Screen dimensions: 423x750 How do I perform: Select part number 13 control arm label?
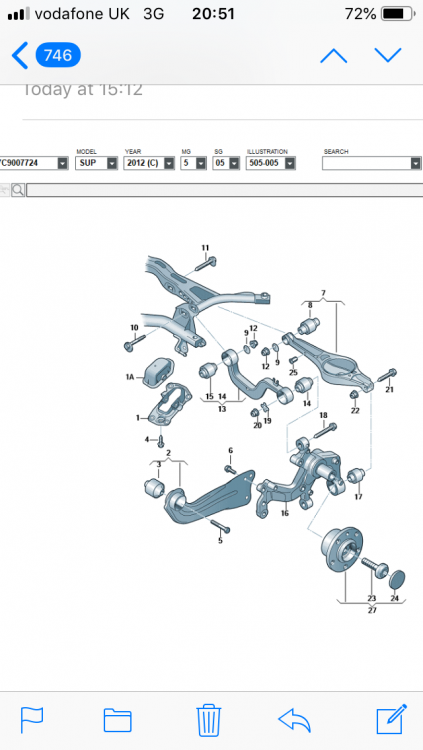[x=222, y=409]
